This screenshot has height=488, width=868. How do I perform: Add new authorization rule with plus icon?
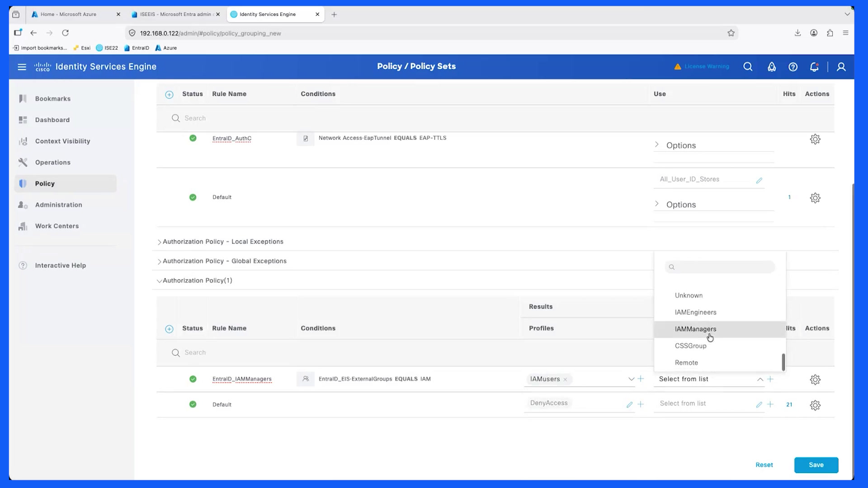pyautogui.click(x=169, y=329)
